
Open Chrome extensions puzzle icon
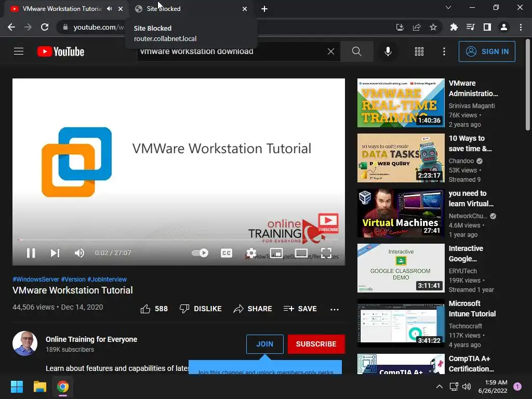click(x=454, y=27)
